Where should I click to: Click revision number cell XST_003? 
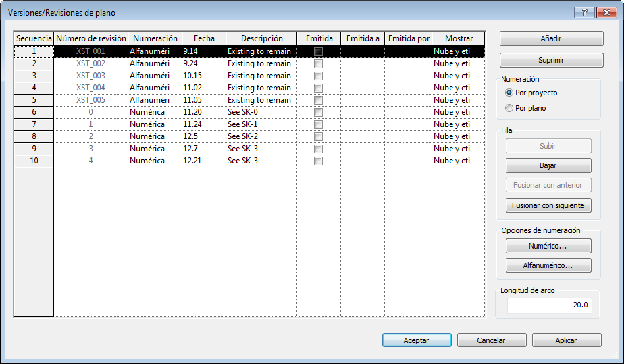[90, 76]
